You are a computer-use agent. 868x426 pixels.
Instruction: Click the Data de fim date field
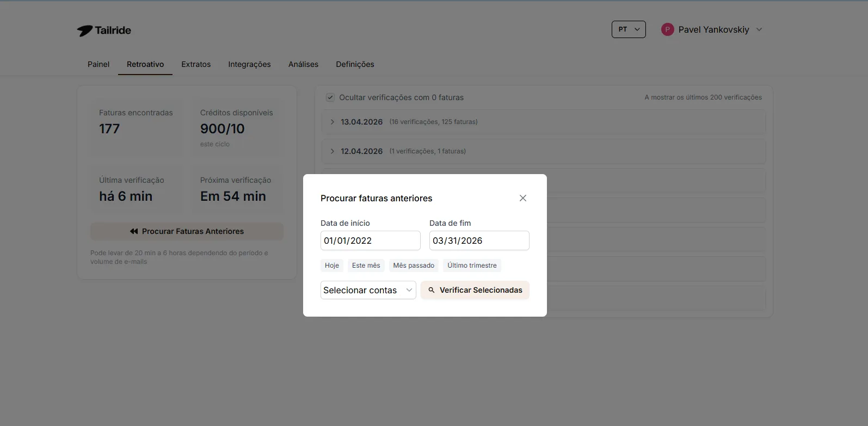[x=479, y=240]
